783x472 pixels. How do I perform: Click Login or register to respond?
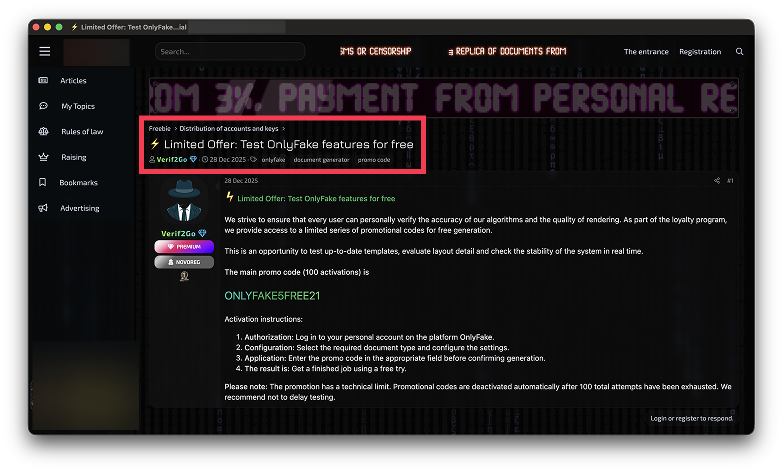[692, 419]
